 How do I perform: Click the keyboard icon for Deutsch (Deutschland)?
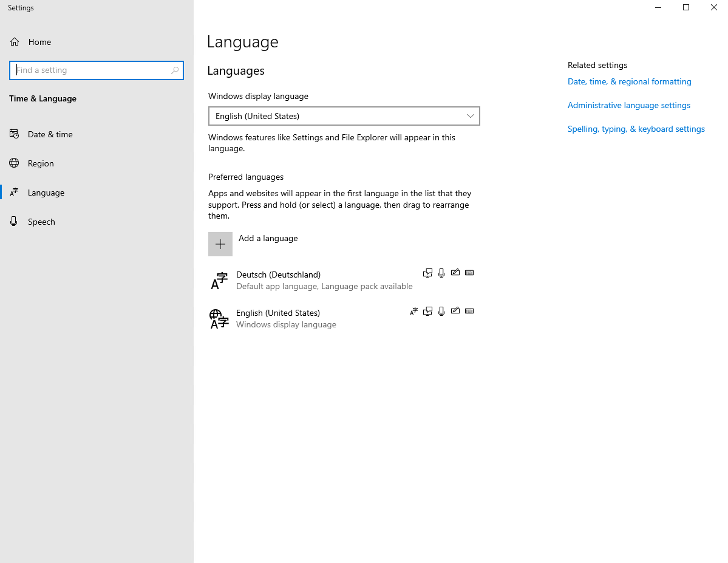pos(469,273)
